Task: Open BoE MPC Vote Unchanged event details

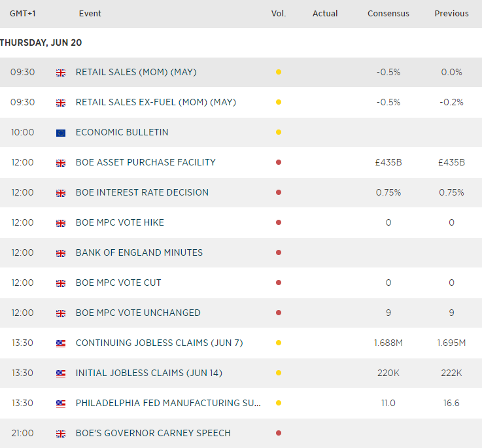Action: [138, 313]
